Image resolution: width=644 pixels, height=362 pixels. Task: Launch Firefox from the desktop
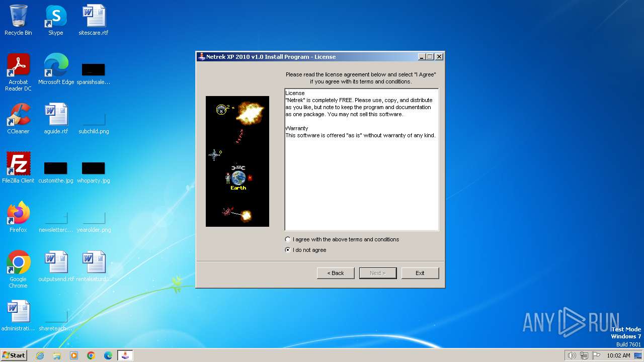[18, 217]
